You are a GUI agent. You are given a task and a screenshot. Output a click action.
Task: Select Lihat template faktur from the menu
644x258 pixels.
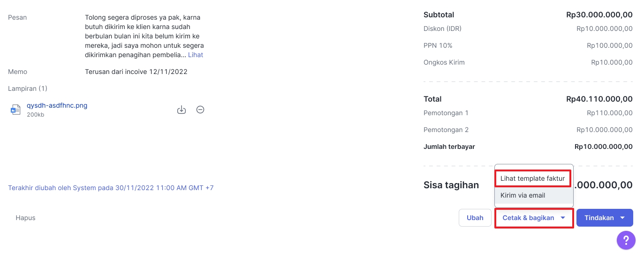coord(532,178)
